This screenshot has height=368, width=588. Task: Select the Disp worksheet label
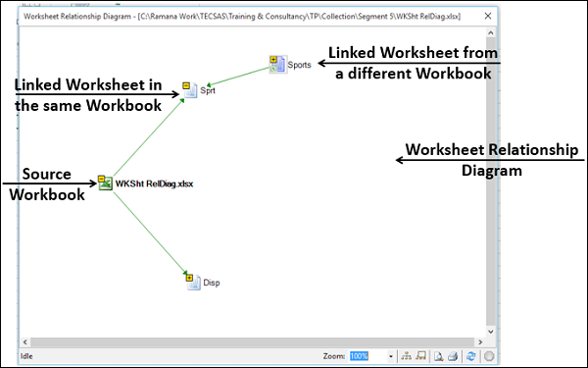coord(212,283)
